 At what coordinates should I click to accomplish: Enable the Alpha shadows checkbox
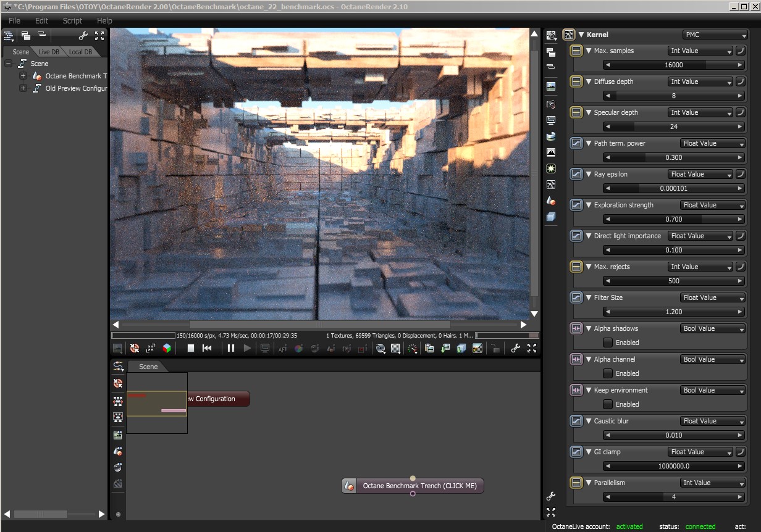(x=608, y=343)
